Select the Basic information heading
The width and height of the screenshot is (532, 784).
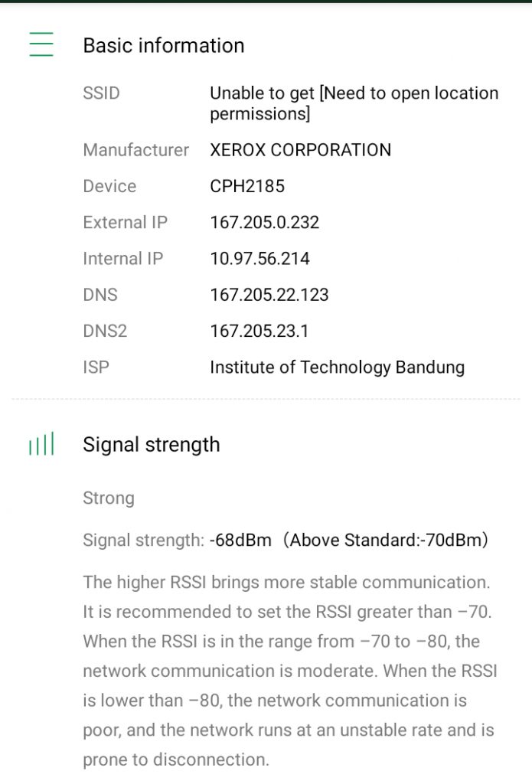point(163,45)
